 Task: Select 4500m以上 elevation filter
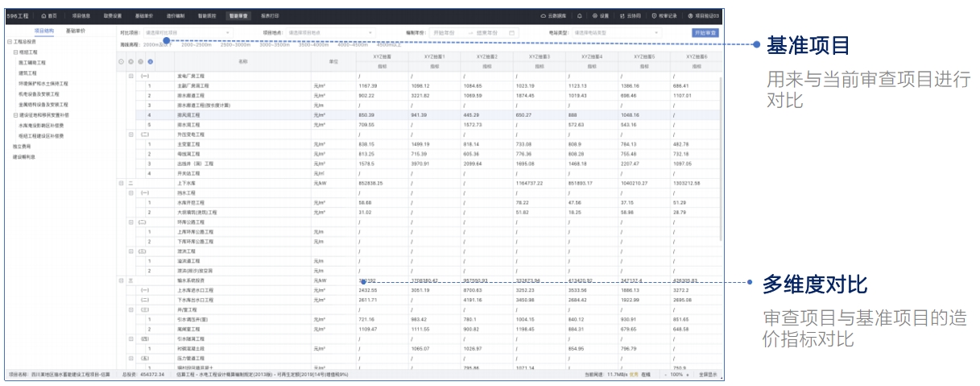coord(390,44)
